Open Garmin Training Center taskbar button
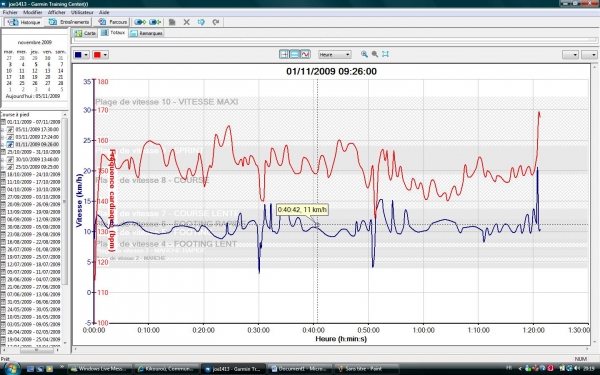The height and width of the screenshot is (375, 600). pyautogui.click(x=233, y=369)
